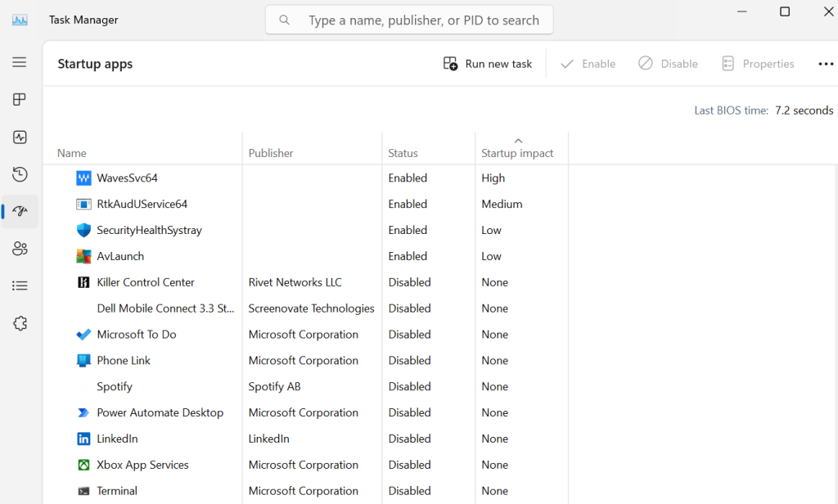This screenshot has width=838, height=504.
Task: Focus the name, publisher, or PID search box
Action: [x=409, y=20]
